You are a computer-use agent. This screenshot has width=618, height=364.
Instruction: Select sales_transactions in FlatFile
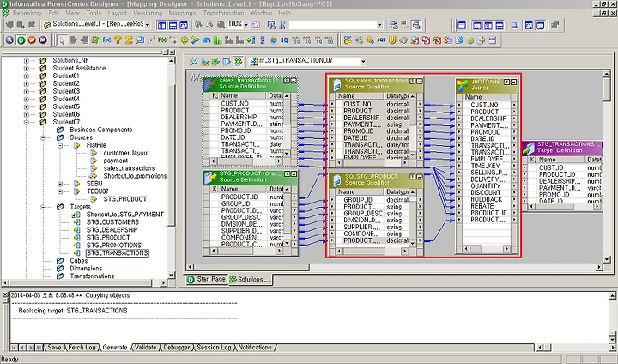[129, 168]
